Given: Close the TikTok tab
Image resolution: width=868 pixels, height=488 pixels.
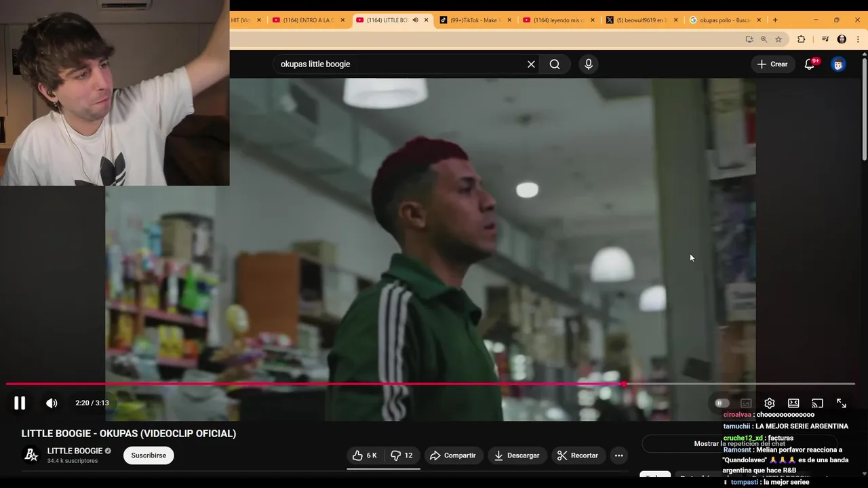Looking at the screenshot, I should pyautogui.click(x=510, y=20).
